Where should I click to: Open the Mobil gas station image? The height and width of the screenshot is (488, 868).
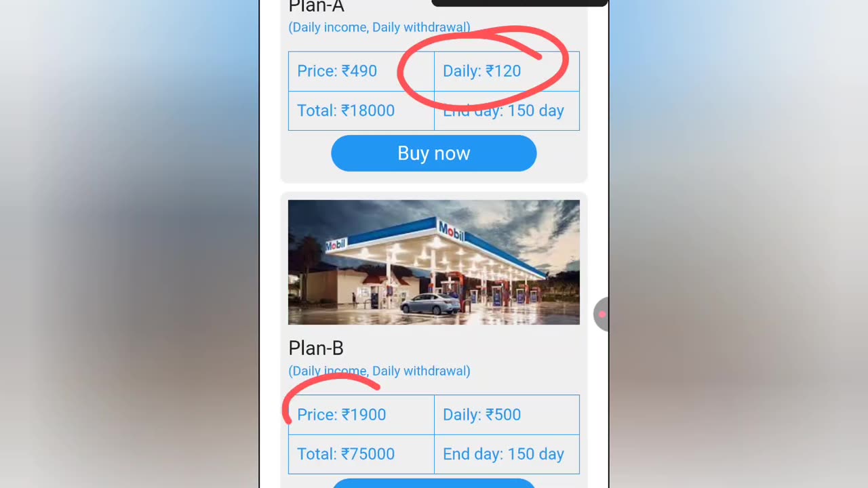coord(434,262)
